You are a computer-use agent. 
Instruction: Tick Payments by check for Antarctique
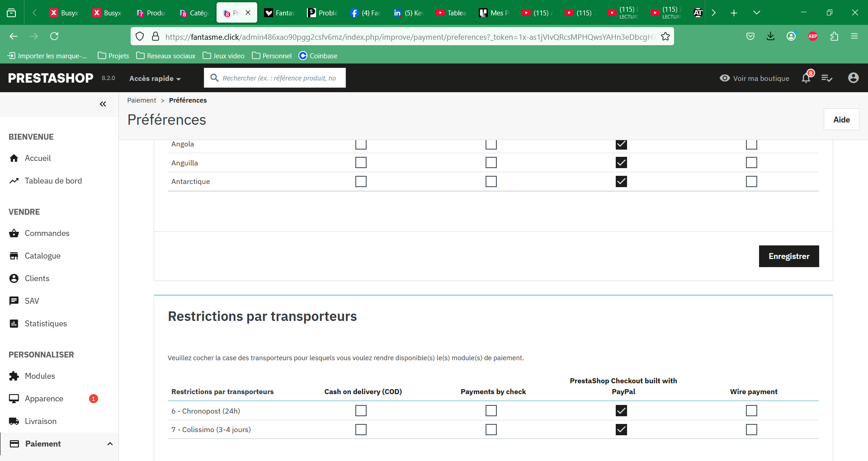[x=491, y=181]
